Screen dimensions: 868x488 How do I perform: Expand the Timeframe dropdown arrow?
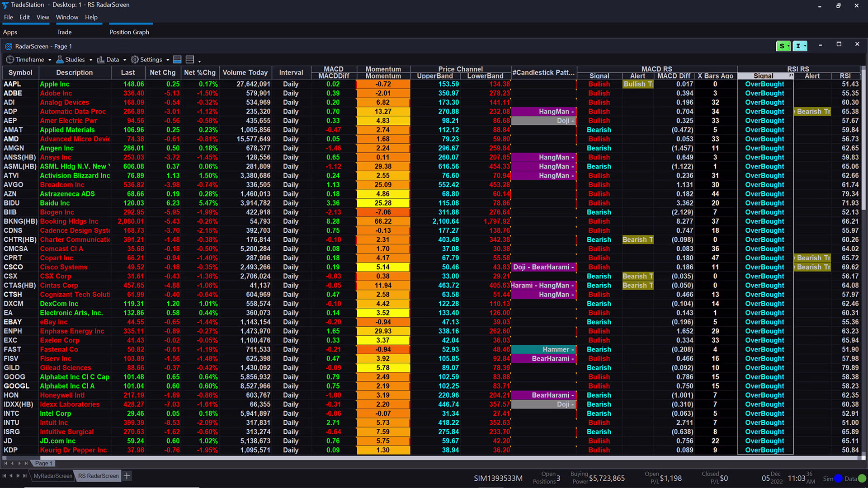50,60
